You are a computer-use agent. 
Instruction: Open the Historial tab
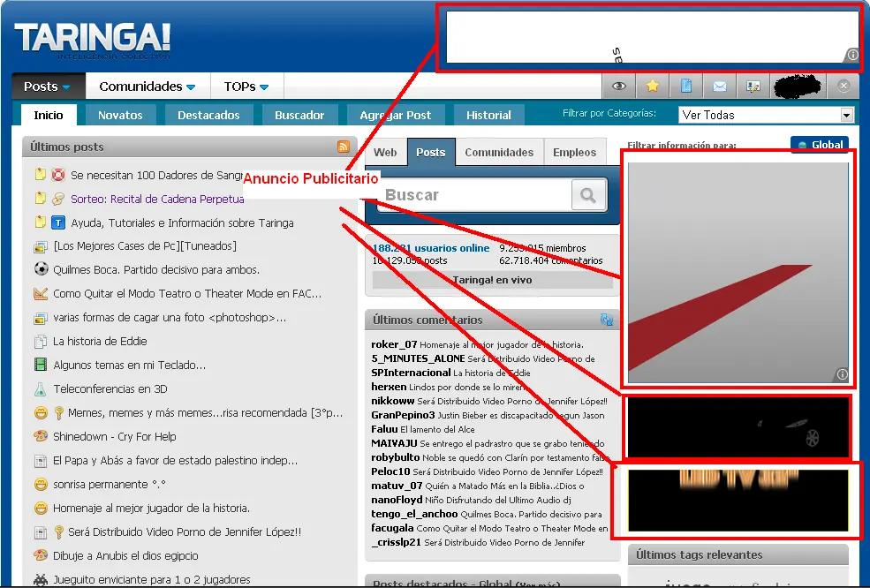(488, 115)
